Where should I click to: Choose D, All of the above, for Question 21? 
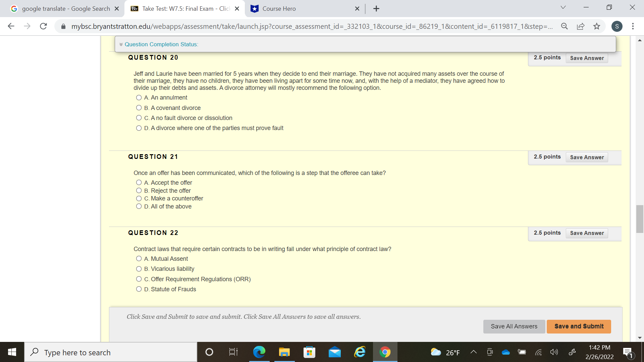click(139, 206)
